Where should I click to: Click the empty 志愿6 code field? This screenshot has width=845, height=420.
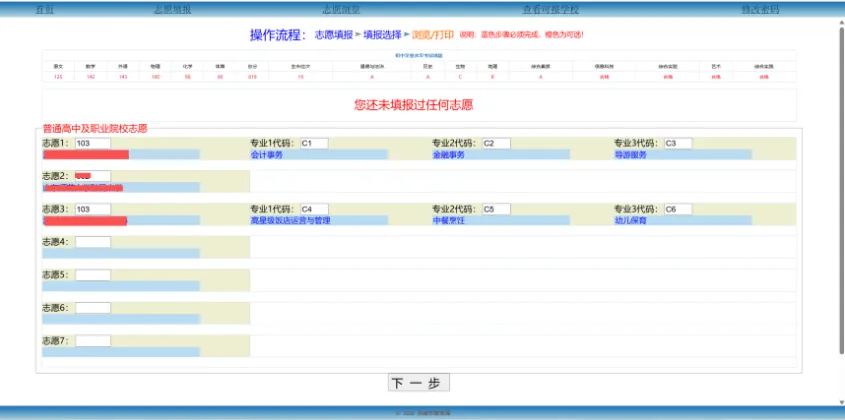pyautogui.click(x=93, y=308)
